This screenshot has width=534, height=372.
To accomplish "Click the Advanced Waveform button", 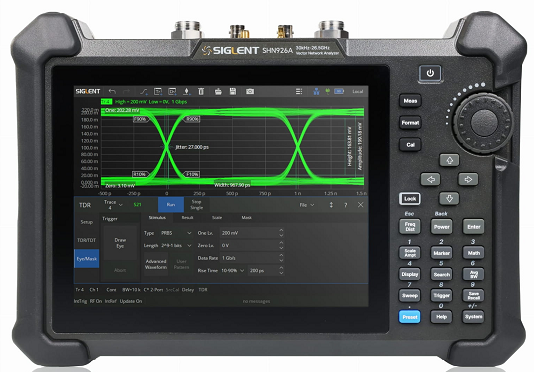I will pyautogui.click(x=156, y=264).
